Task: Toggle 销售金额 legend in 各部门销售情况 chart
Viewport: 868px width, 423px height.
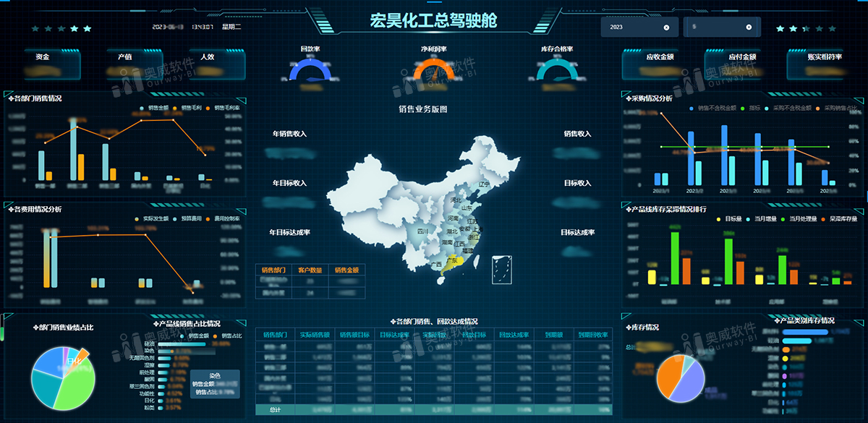Action: coord(156,108)
